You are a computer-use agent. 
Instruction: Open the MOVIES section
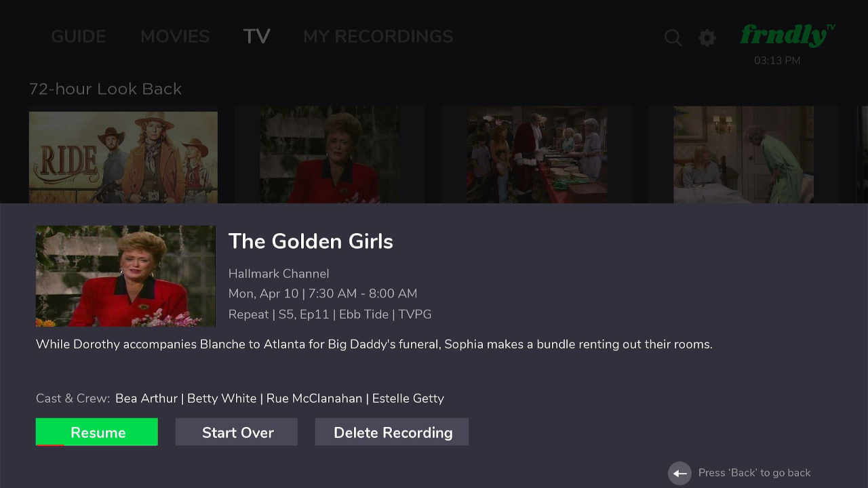coord(175,37)
